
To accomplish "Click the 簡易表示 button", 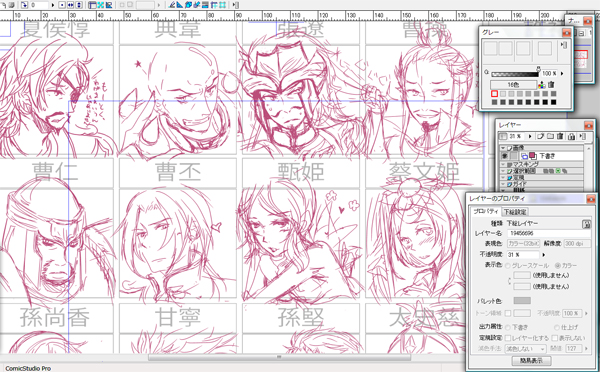I will [x=532, y=361].
